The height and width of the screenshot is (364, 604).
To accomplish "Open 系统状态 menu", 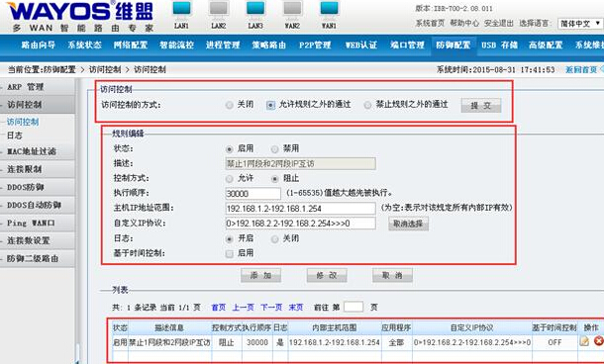I will (x=84, y=45).
